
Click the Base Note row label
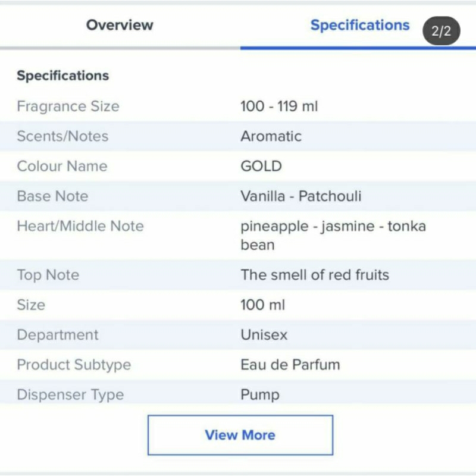point(52,196)
